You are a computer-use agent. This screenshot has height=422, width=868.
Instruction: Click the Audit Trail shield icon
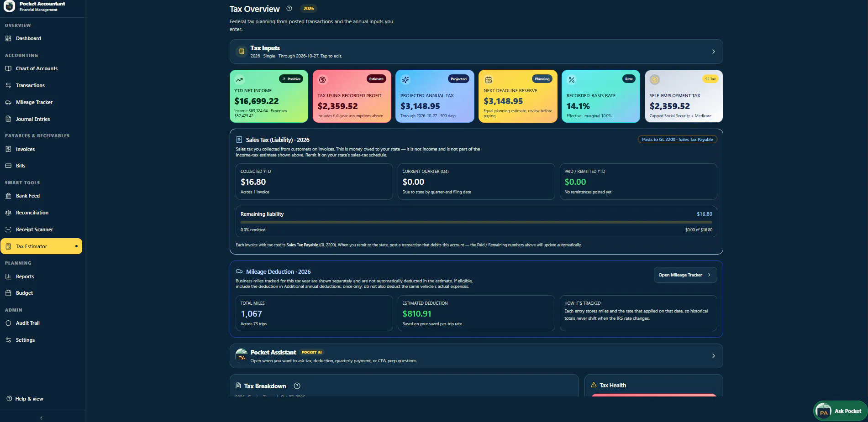point(8,323)
